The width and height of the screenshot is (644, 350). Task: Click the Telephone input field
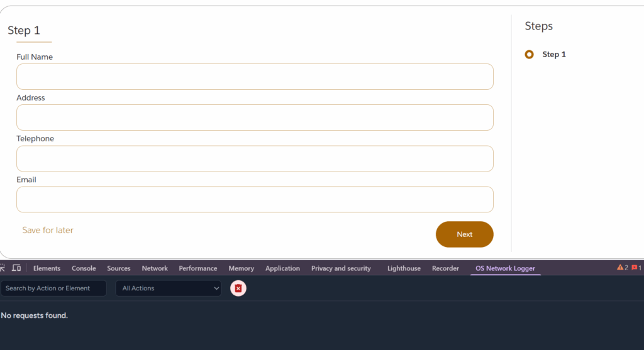tap(255, 158)
